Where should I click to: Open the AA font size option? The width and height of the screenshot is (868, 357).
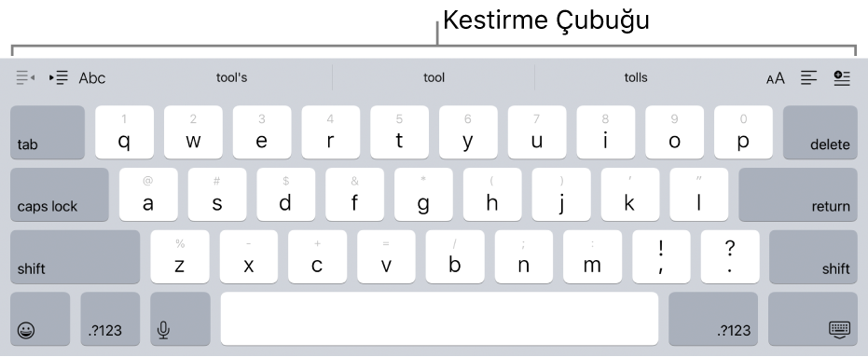click(776, 78)
